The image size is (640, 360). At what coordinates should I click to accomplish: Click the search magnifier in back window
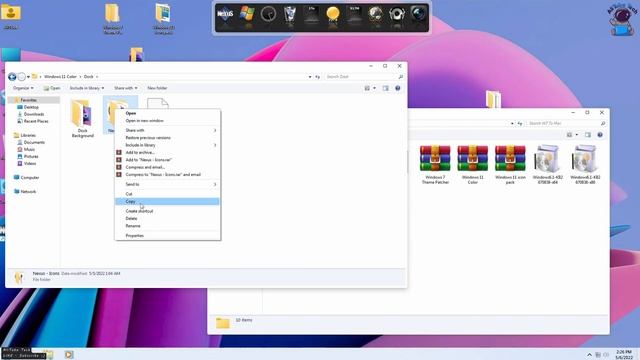point(603,123)
